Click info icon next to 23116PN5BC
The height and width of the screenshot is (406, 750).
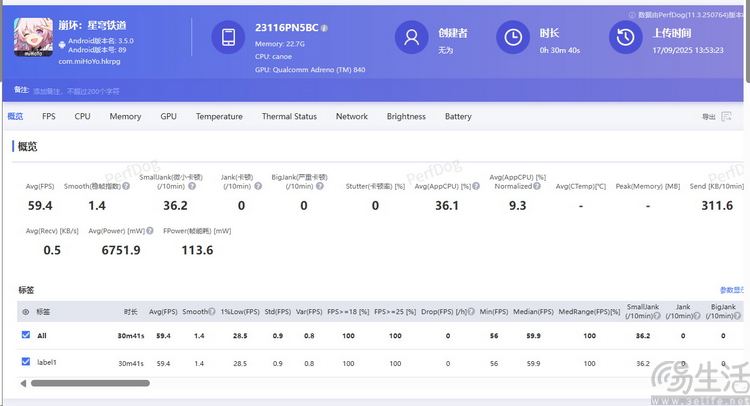pos(324,28)
